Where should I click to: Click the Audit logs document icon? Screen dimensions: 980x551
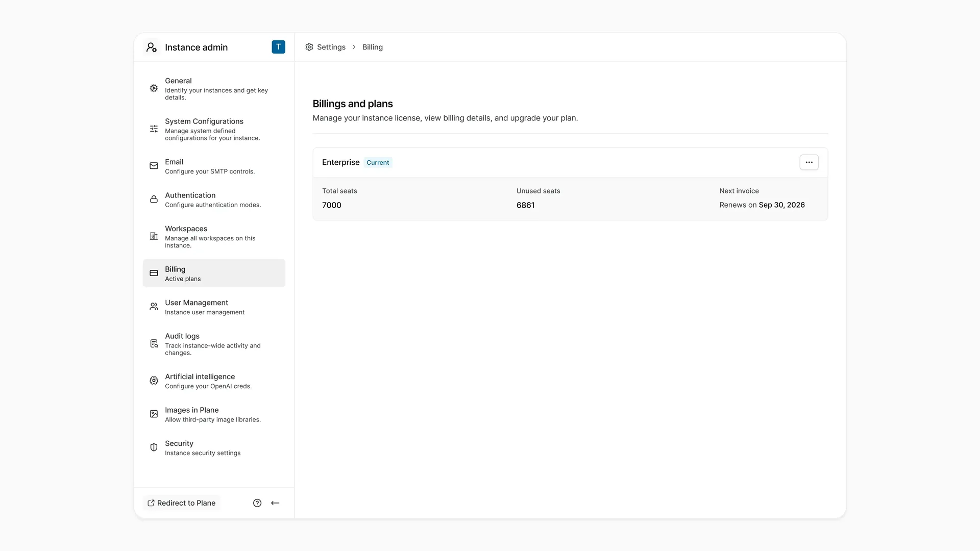click(154, 344)
